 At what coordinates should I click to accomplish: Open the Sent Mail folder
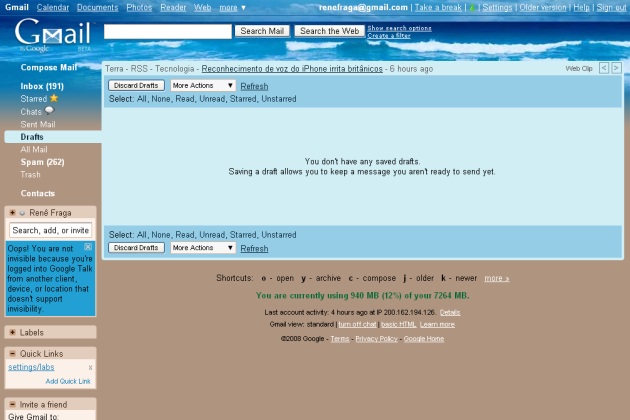click(38, 124)
